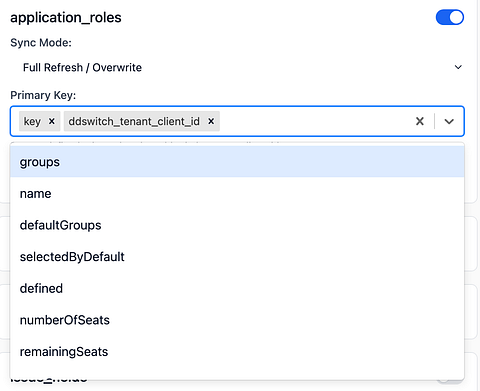Select the numberOfSeats option
480x391 pixels.
237,320
